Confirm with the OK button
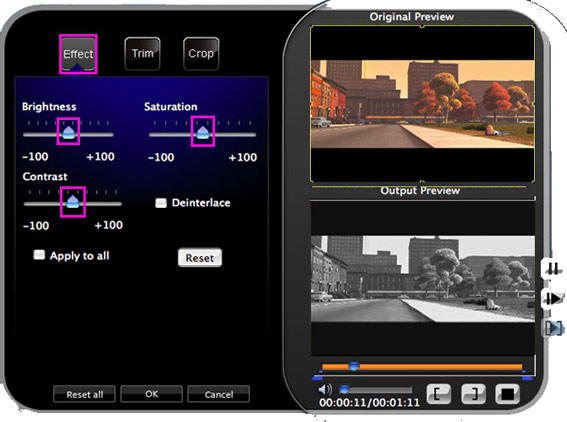 point(152,394)
